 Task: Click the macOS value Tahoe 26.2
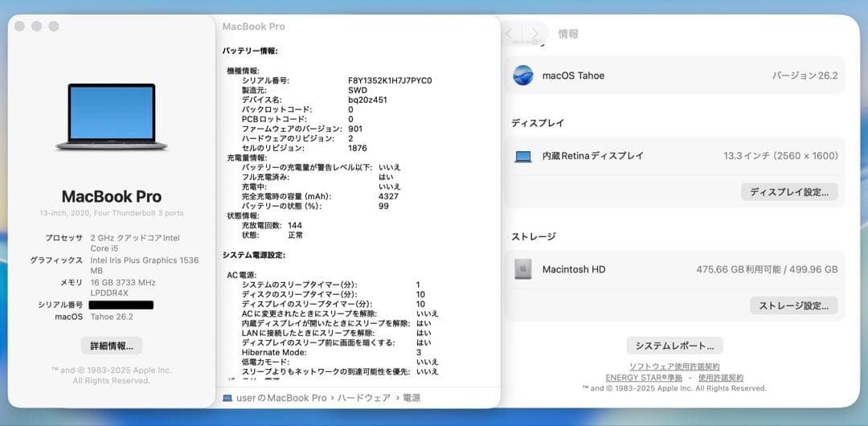pos(111,317)
